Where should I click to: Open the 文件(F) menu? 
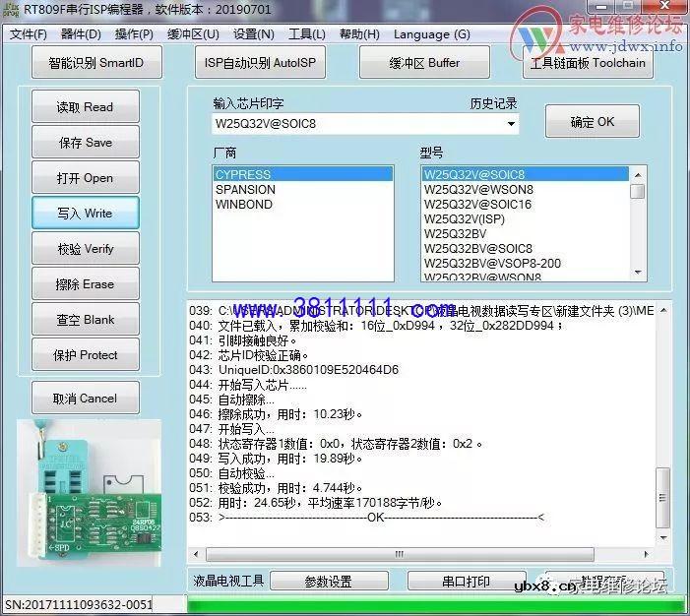pyautogui.click(x=29, y=34)
